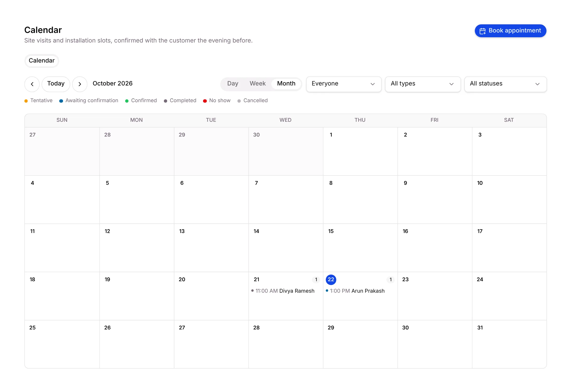
Task: Click the Book appointment button
Action: coord(511,31)
